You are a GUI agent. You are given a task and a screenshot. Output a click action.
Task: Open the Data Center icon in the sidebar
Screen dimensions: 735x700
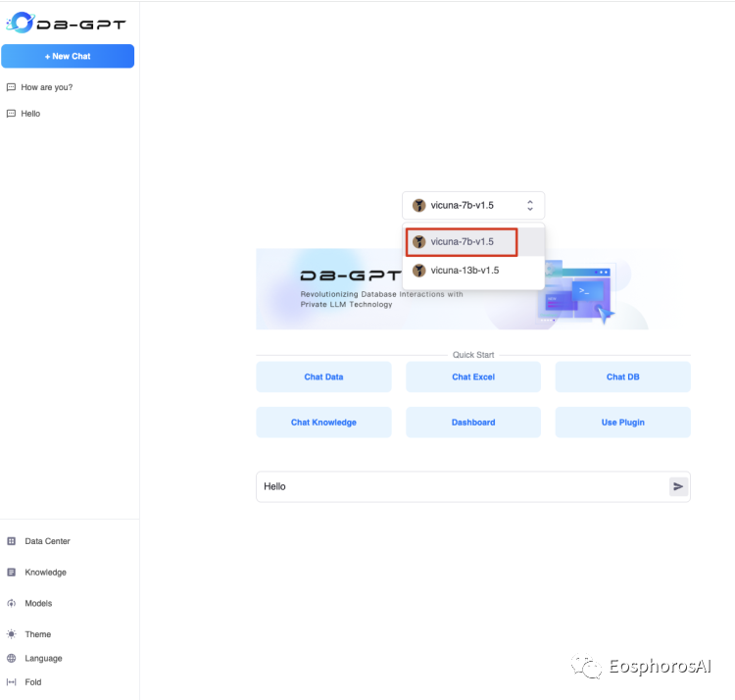pos(12,541)
